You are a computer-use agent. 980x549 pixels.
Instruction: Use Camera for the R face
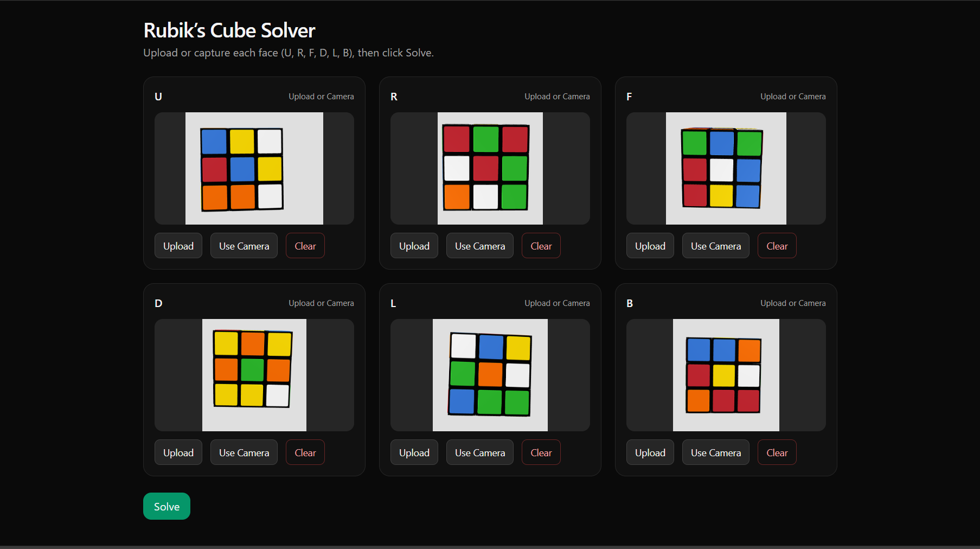[x=479, y=246]
